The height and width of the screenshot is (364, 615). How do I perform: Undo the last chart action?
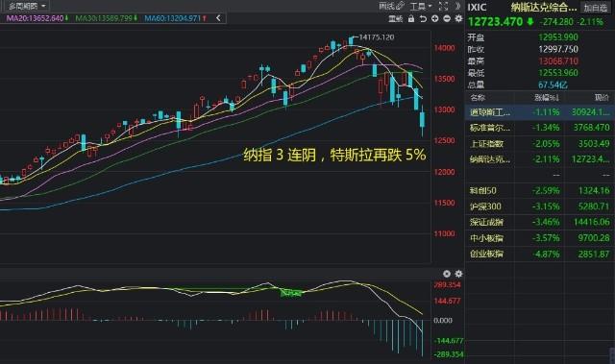tap(423, 18)
